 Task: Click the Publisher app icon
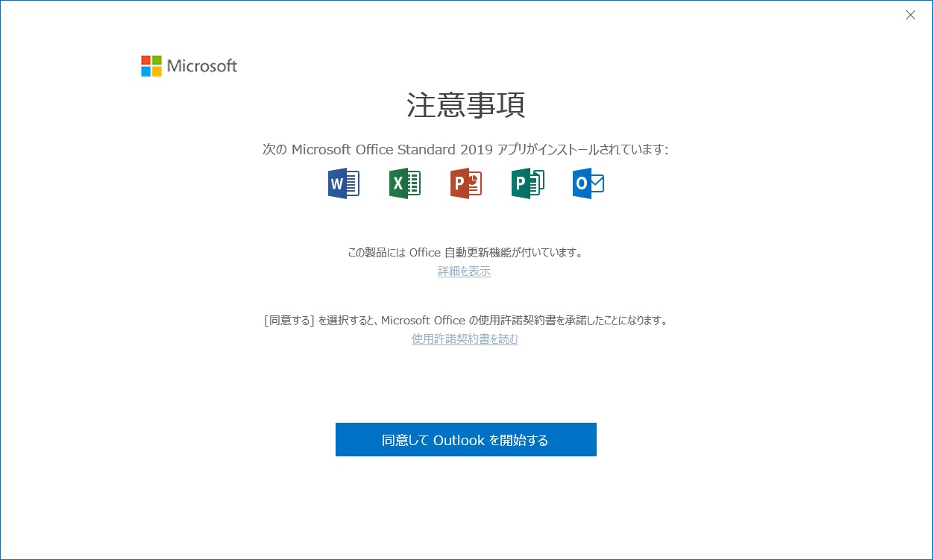tap(527, 183)
